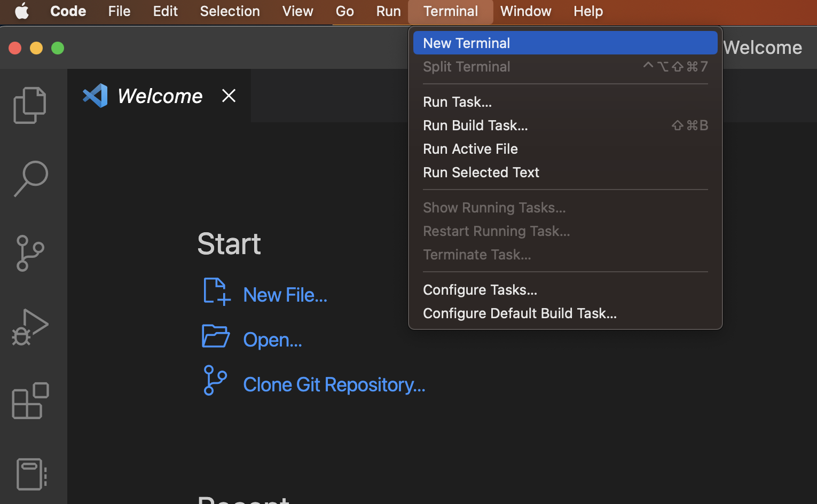Open the Help menu
This screenshot has height=504, width=817.
(x=588, y=11)
